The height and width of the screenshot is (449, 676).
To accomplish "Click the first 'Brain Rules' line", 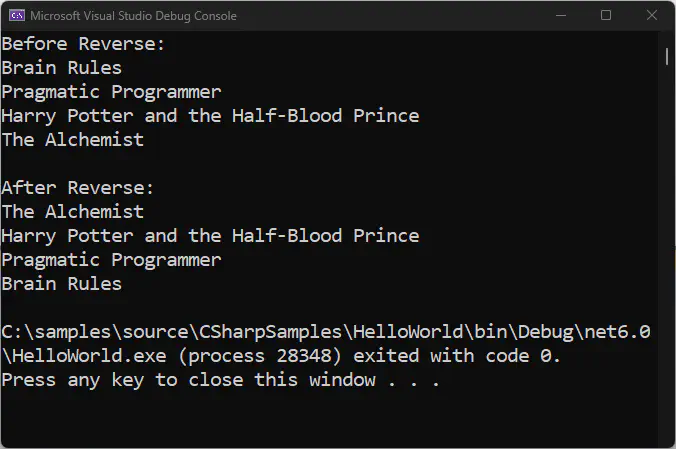I will coord(62,68).
